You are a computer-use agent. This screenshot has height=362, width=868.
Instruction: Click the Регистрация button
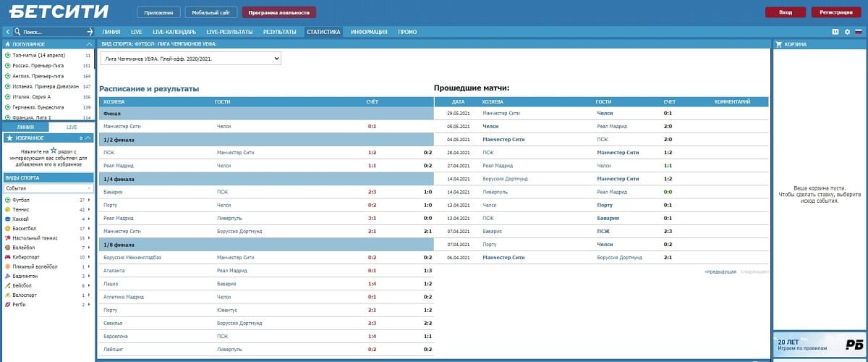pyautogui.click(x=836, y=12)
